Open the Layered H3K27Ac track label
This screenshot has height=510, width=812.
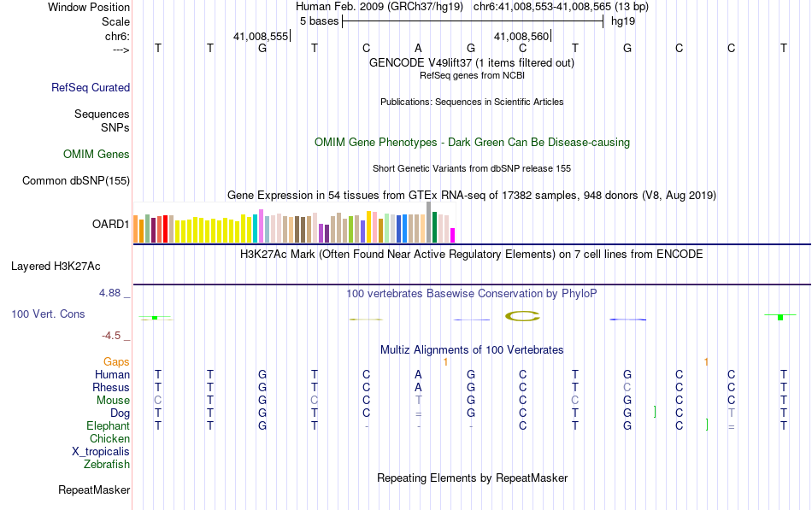click(x=56, y=267)
